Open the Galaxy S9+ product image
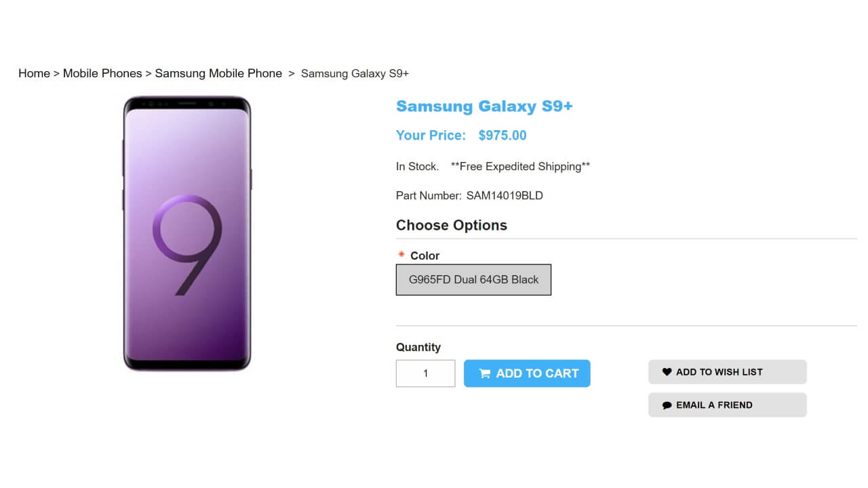The image size is (868, 488). [x=186, y=233]
